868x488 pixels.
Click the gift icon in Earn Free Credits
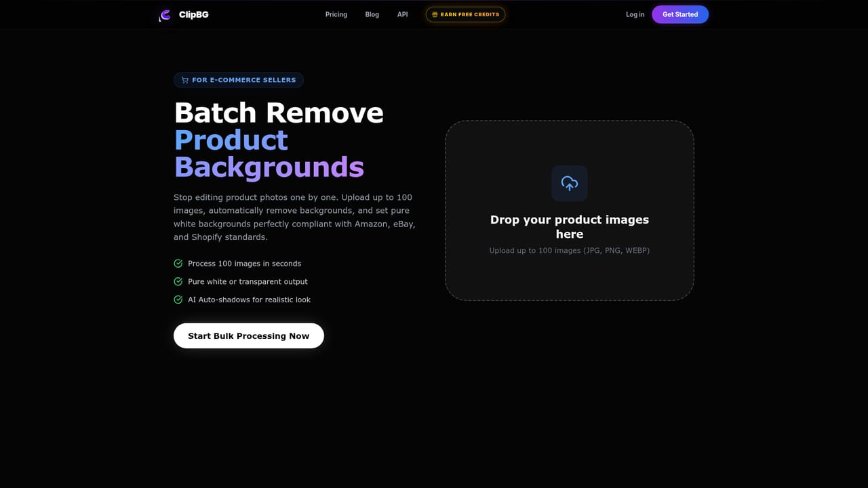(x=435, y=14)
